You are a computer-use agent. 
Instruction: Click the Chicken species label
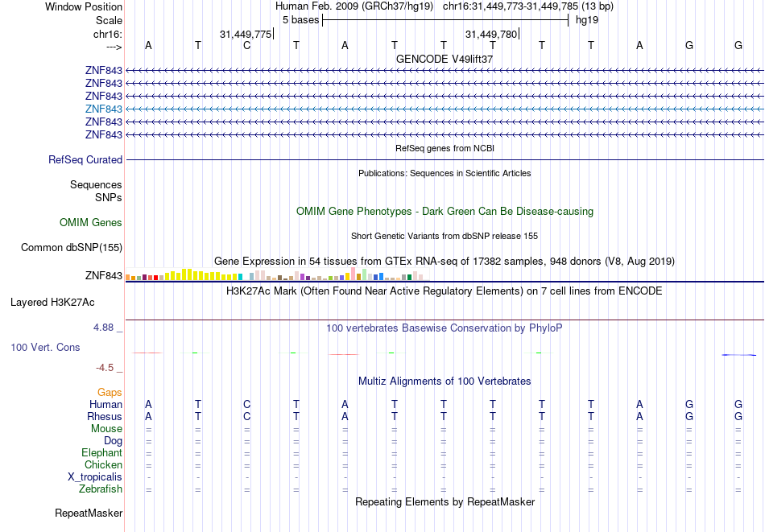103,464
